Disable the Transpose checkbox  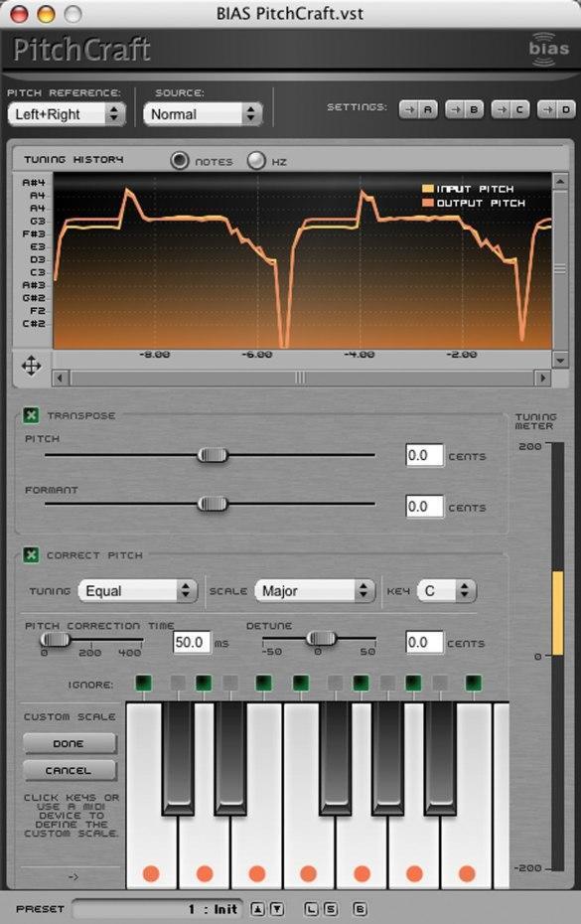pyautogui.click(x=31, y=415)
